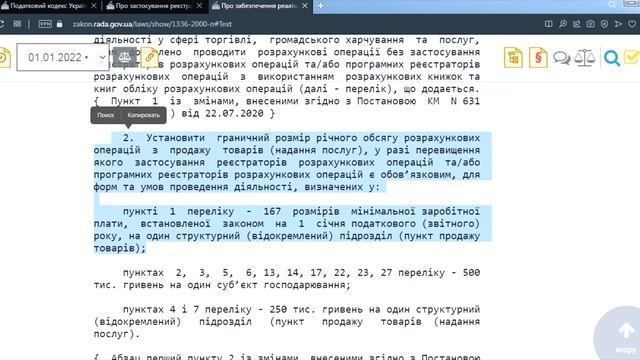The height and width of the screenshot is (360, 640).
Task: Switch to the 'Податковий кодекс України' tab
Action: tap(48, 6)
